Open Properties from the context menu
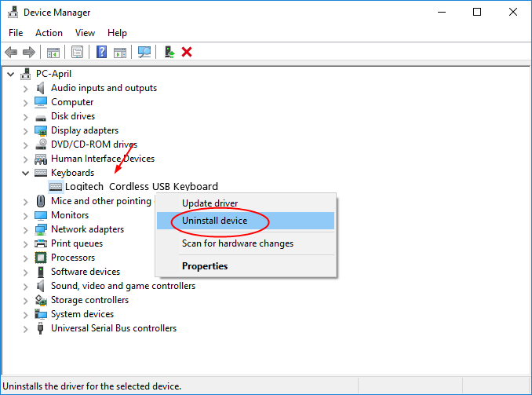Screen dimensions: 532x395 point(205,266)
